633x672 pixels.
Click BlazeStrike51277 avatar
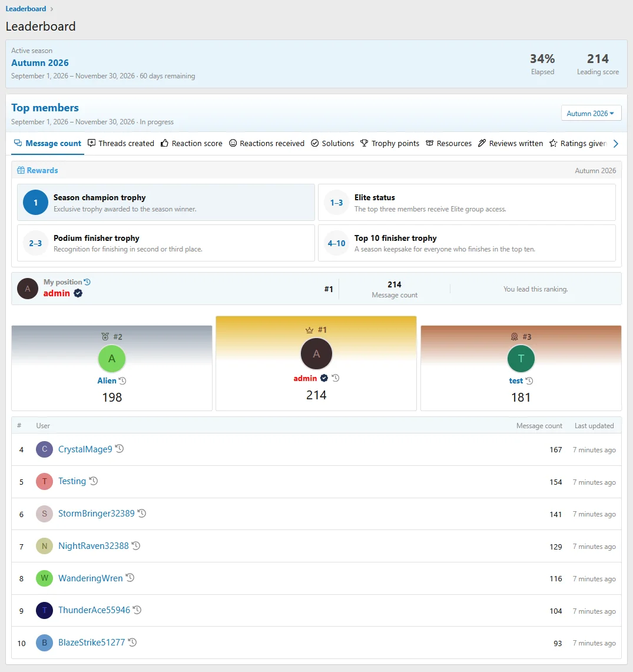point(44,643)
